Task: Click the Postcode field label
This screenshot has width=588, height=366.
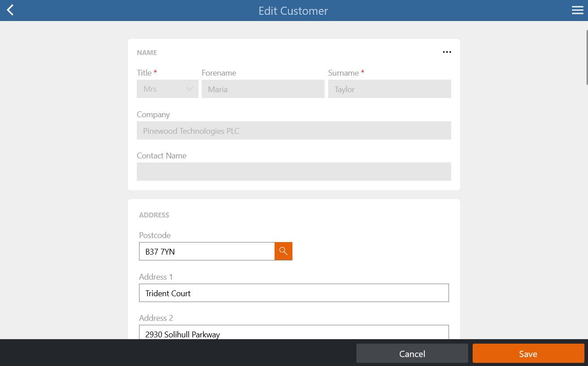Action: (155, 235)
